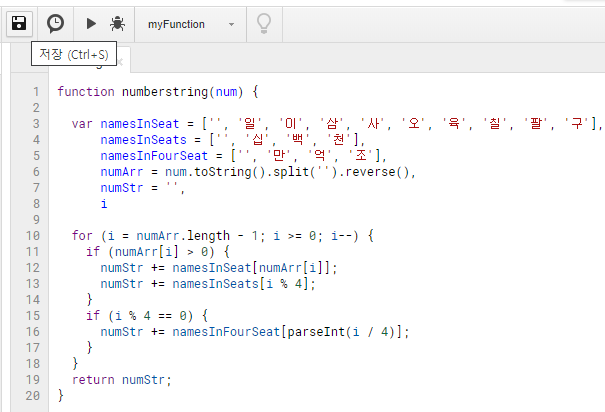Start debugging with the bug icon

click(117, 24)
